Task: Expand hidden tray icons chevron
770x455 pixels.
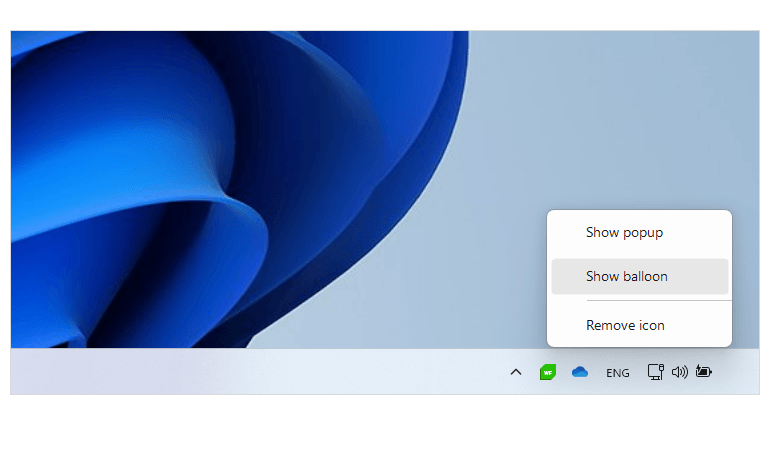Action: tap(516, 373)
